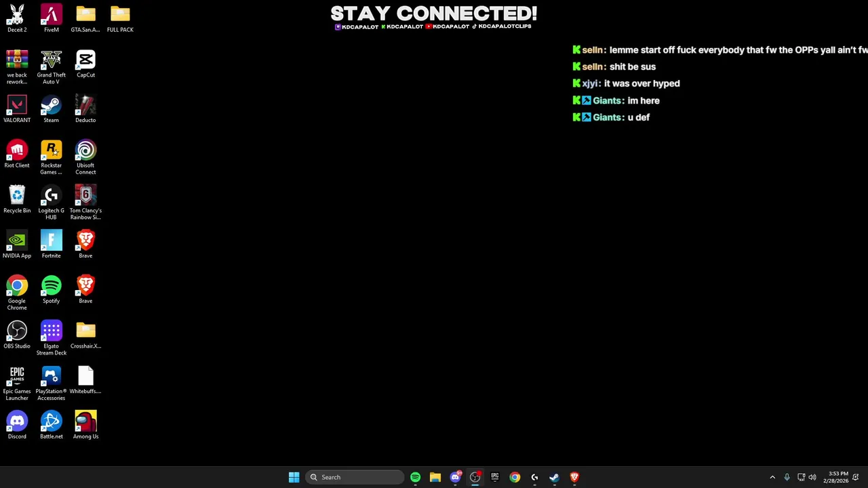Switch to OBS Studio in the taskbar
868x488 pixels.
point(475,477)
